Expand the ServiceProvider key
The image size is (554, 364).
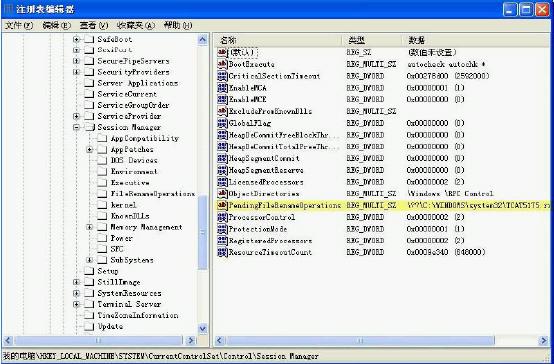point(76,116)
